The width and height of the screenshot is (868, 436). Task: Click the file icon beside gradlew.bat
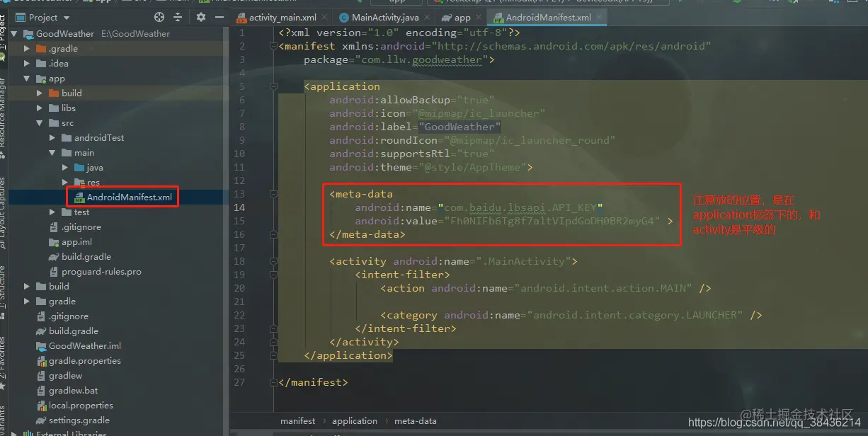point(42,391)
